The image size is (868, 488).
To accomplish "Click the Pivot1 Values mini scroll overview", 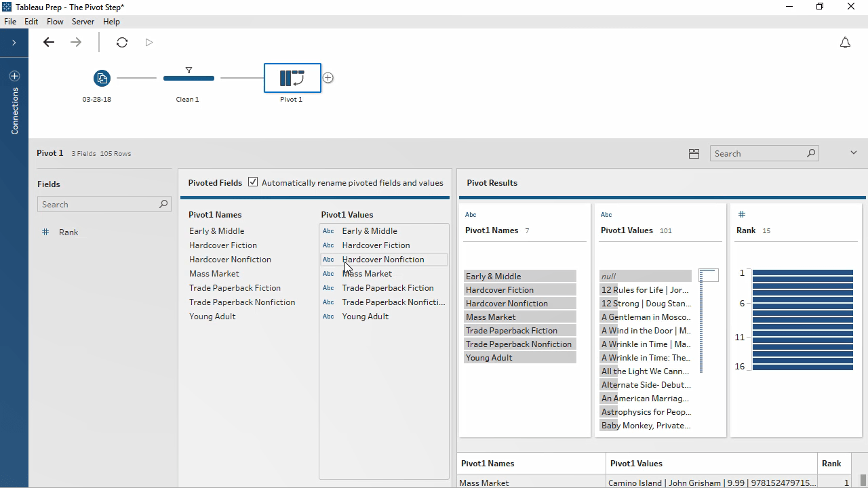I will pos(708,275).
